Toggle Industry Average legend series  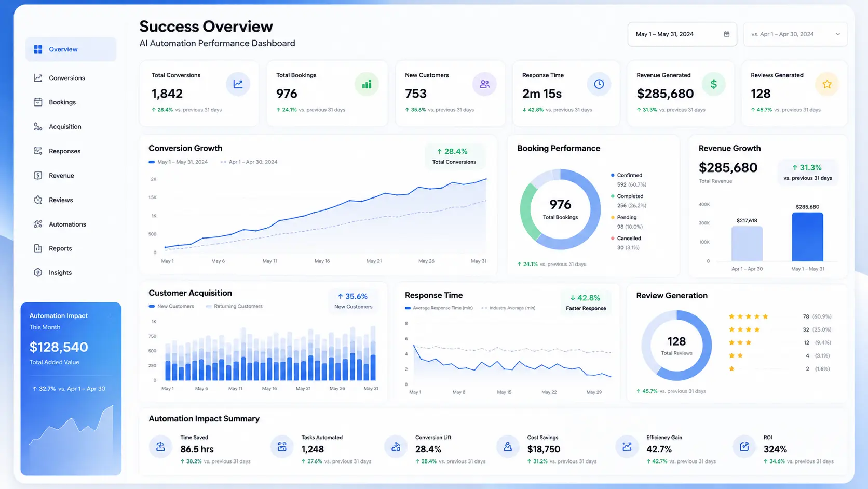click(508, 308)
